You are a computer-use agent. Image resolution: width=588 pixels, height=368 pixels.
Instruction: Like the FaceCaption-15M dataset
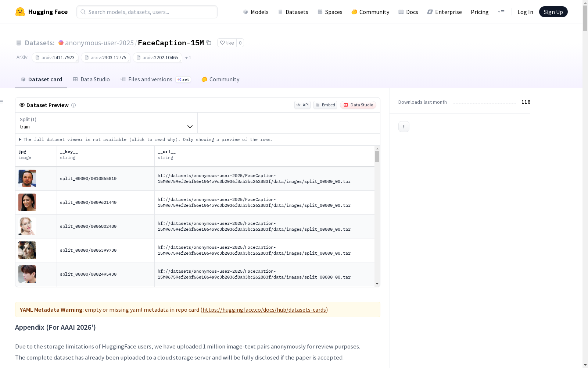point(227,43)
